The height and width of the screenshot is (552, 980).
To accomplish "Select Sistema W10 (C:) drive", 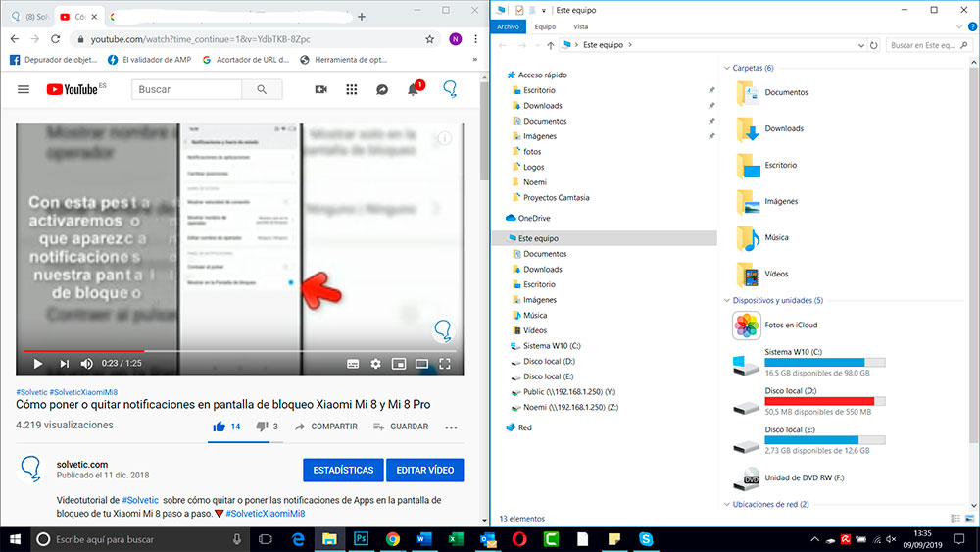I will (x=809, y=363).
